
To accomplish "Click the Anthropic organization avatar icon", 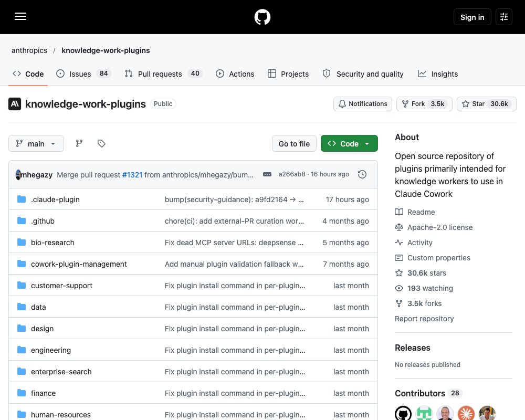I will 15,104.
